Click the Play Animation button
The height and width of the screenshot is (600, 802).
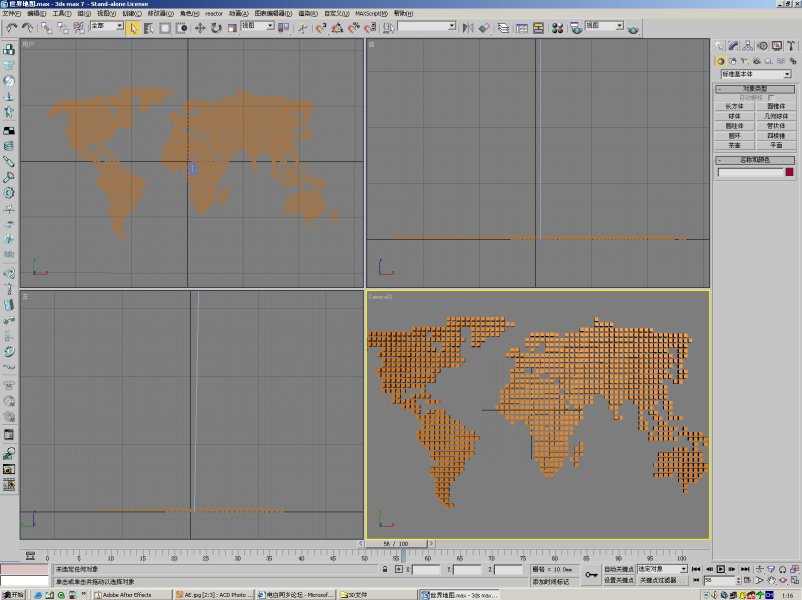[720, 569]
